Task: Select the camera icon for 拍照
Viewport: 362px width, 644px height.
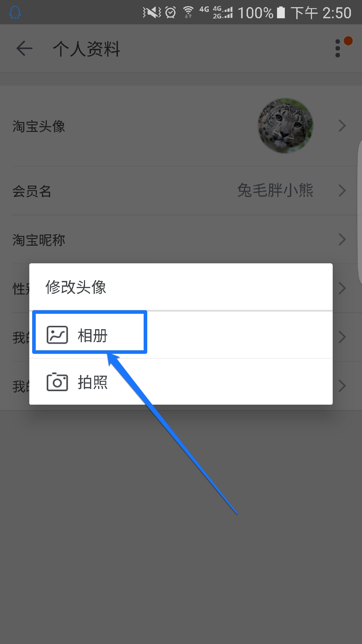Action: coord(57,382)
